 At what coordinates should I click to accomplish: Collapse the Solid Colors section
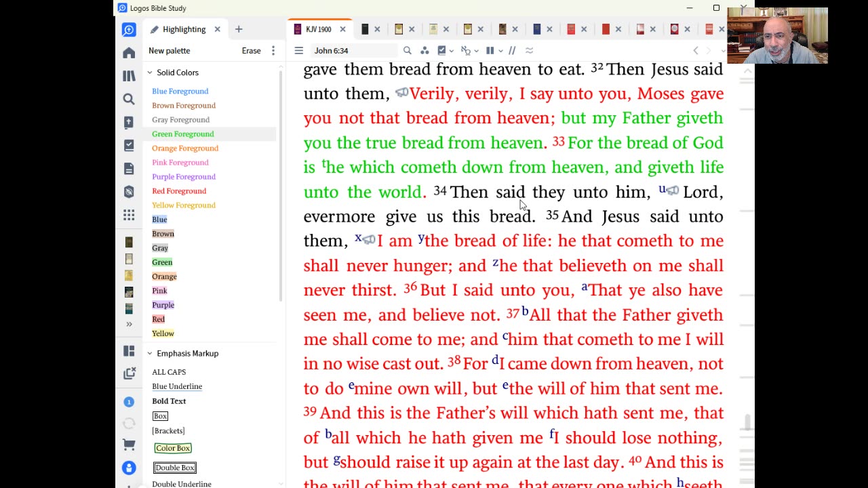(x=150, y=73)
